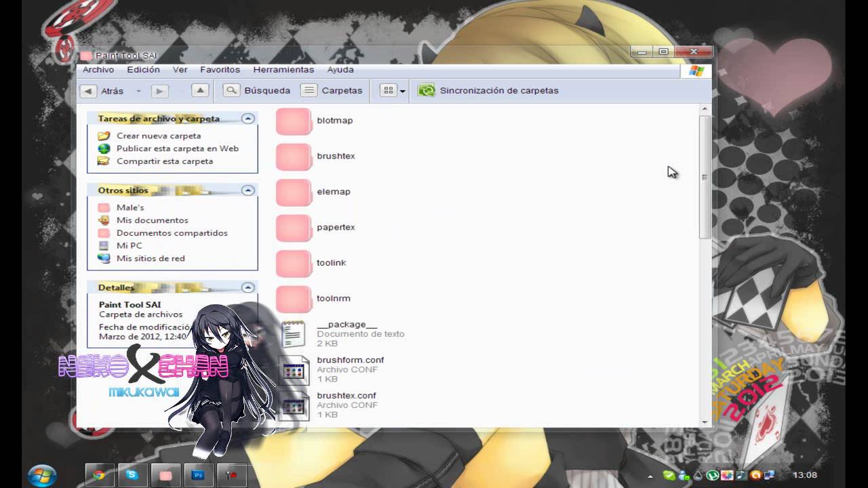Open the Ayuda menu
The height and width of the screenshot is (488, 868).
(x=340, y=70)
